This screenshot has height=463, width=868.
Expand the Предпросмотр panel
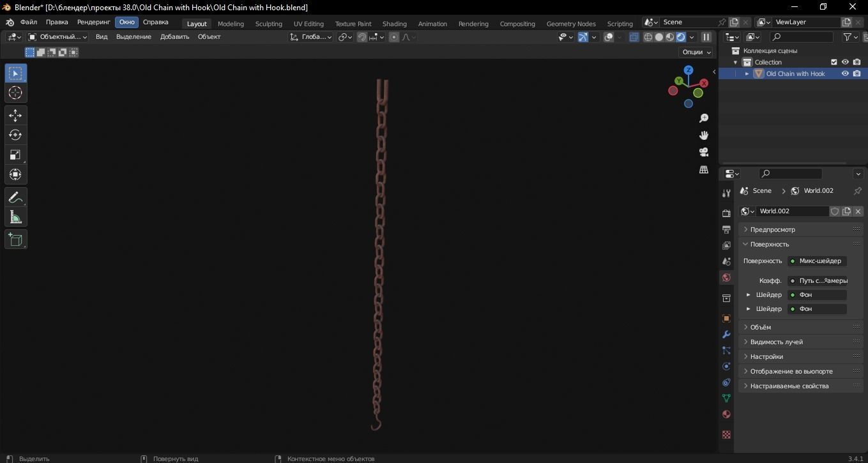801,229
